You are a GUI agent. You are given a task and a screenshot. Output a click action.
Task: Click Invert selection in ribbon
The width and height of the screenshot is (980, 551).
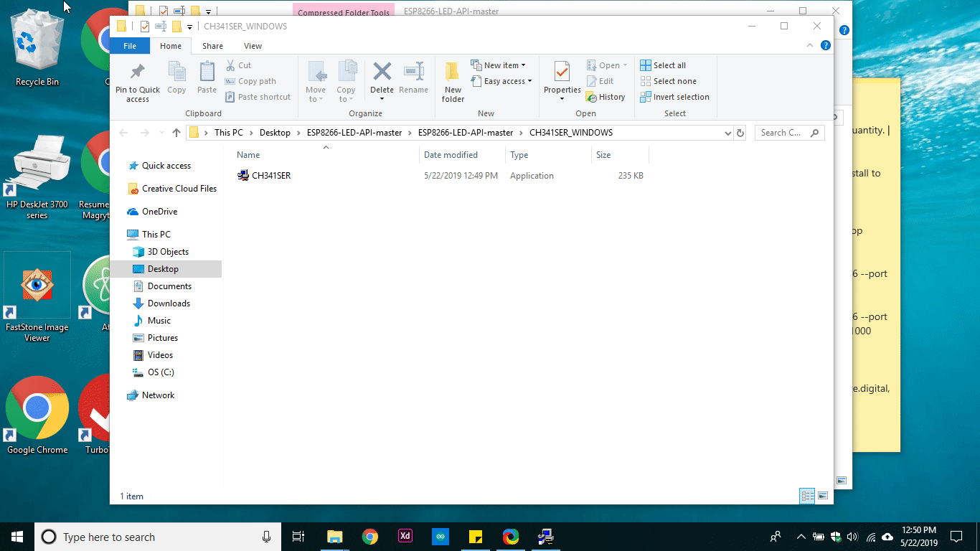[674, 97]
